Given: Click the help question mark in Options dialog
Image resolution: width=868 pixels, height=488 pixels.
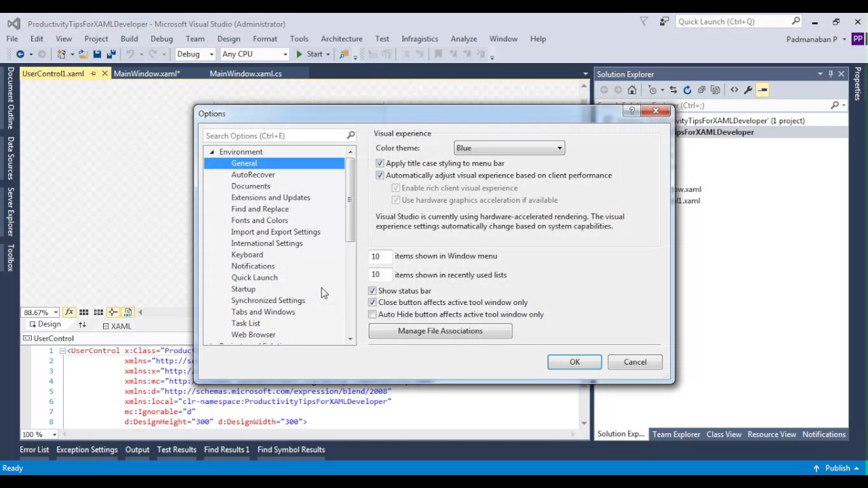Looking at the screenshot, I should point(632,111).
